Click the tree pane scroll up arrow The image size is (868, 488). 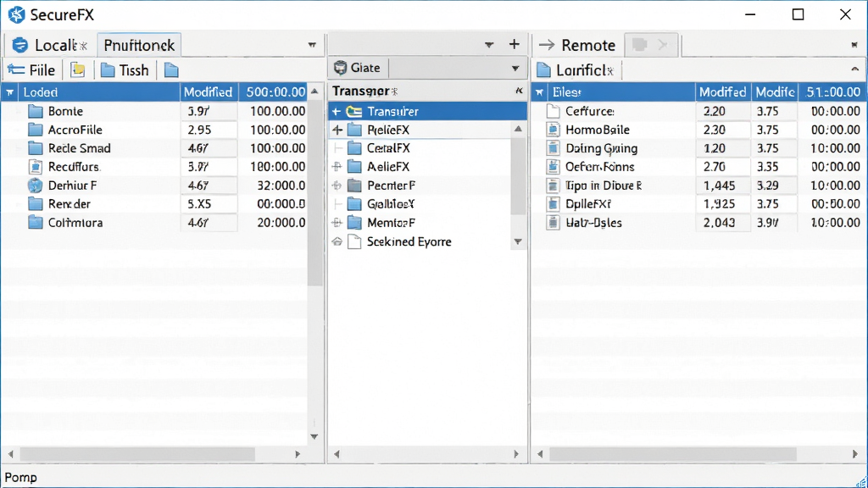click(x=518, y=129)
